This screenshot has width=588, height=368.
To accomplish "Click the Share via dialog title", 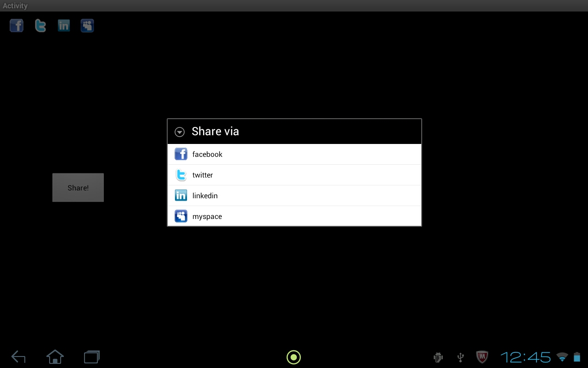I will tap(215, 132).
